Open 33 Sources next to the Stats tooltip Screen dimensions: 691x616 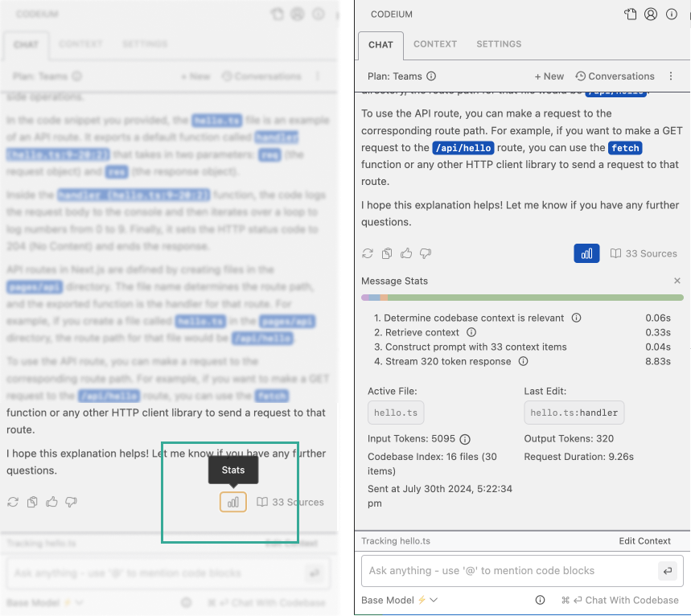290,502
